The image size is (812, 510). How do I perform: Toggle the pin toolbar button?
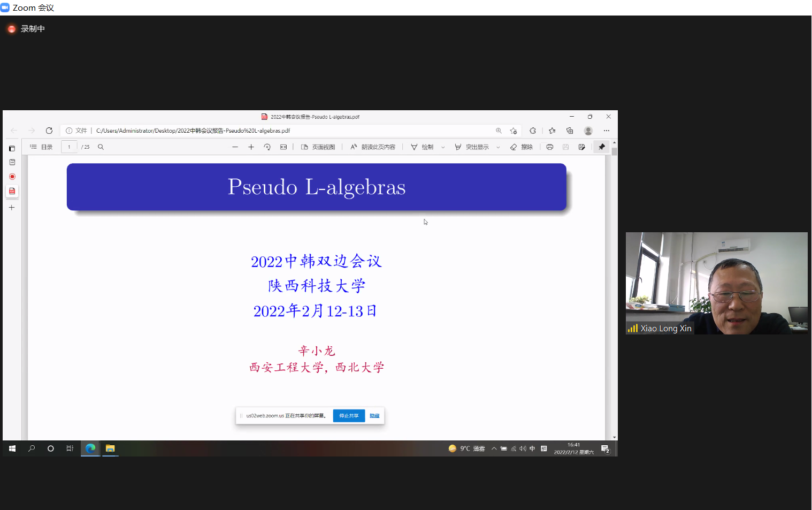(602, 147)
